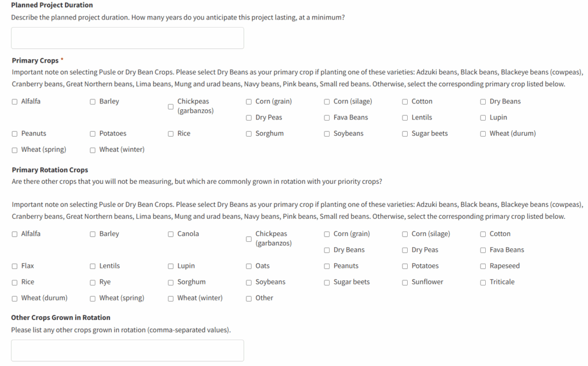Check Fava Beans under Primary Rotation Crops
The height and width of the screenshot is (366, 588).
point(483,251)
